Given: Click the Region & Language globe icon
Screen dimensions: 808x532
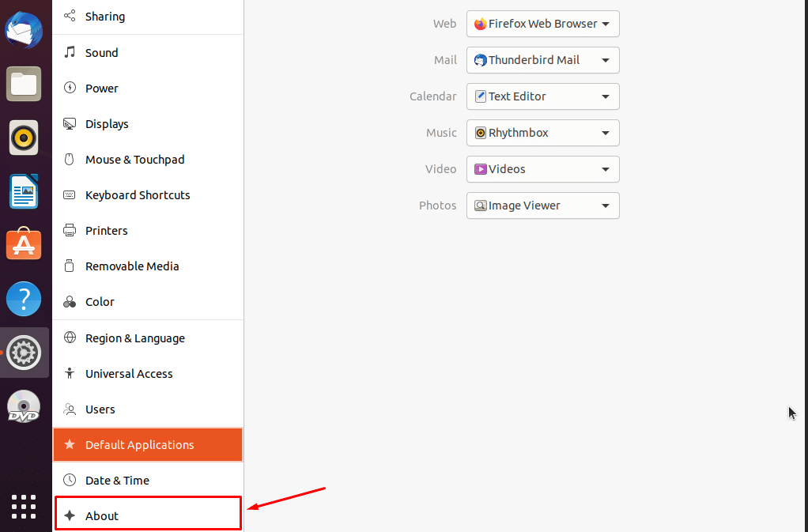Looking at the screenshot, I should pos(70,338).
